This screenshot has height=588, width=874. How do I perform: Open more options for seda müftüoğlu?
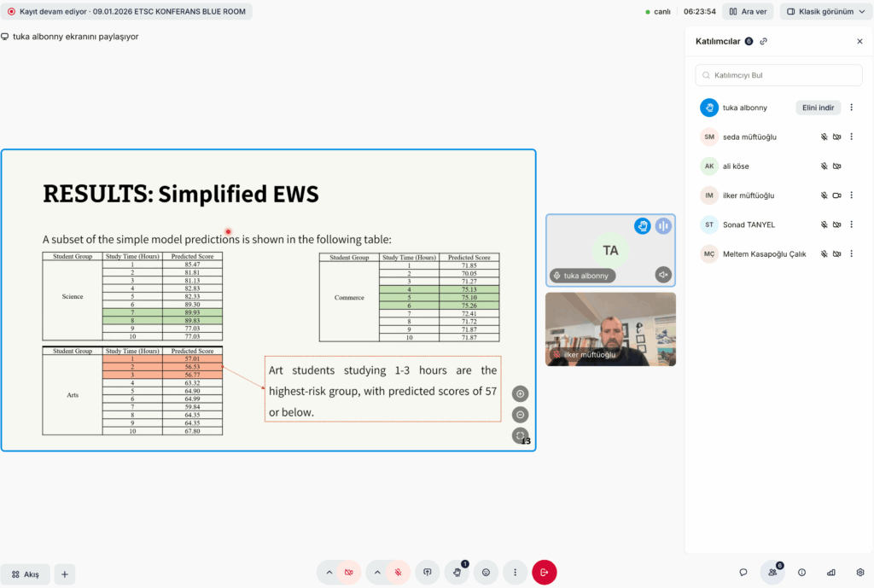851,137
